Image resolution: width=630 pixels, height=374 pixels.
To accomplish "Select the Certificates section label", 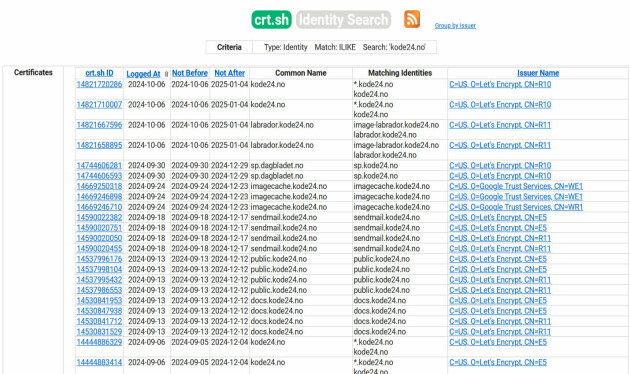I will [x=33, y=72].
